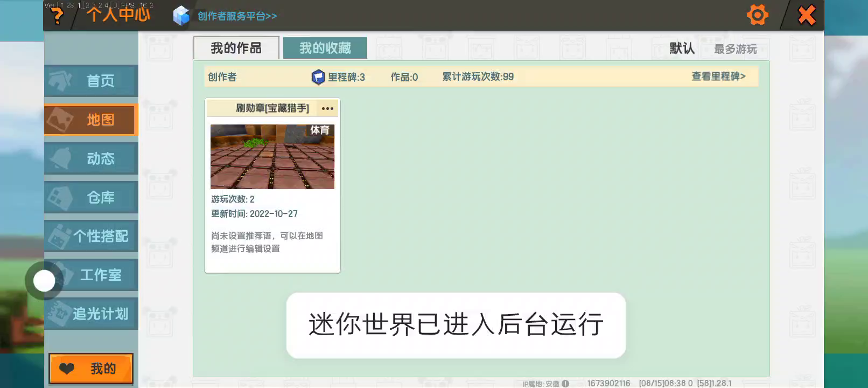This screenshot has height=388, width=868.
Task: Click the blue cube creator platform icon
Action: pos(181,16)
